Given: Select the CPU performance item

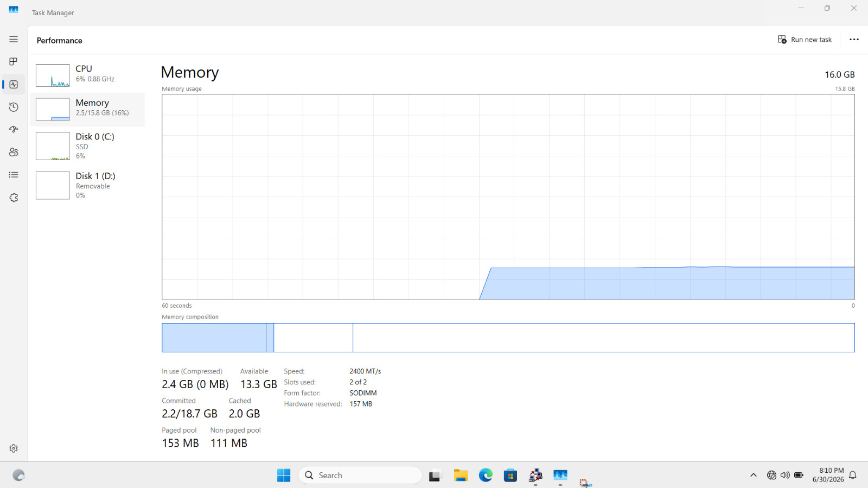Looking at the screenshot, I should coord(87,75).
